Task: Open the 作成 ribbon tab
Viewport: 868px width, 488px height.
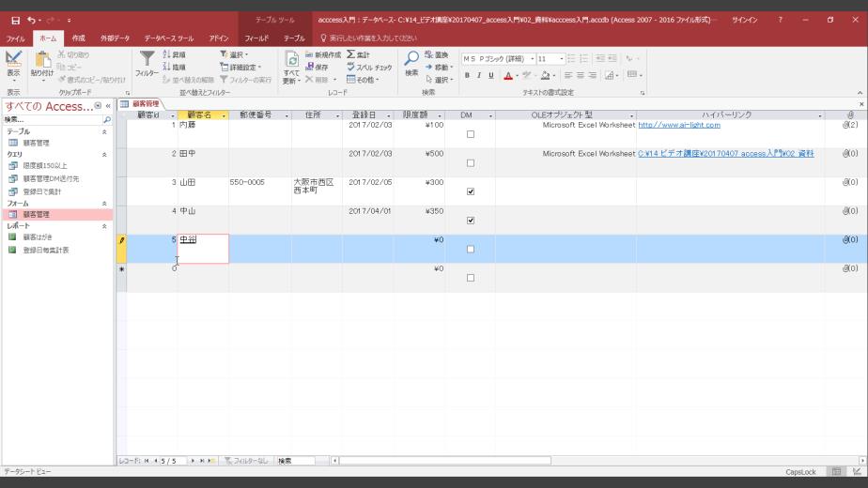Action: click(x=79, y=38)
